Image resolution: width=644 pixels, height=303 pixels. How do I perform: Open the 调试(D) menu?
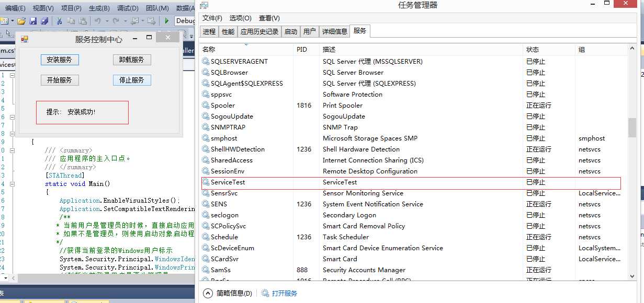128,8
